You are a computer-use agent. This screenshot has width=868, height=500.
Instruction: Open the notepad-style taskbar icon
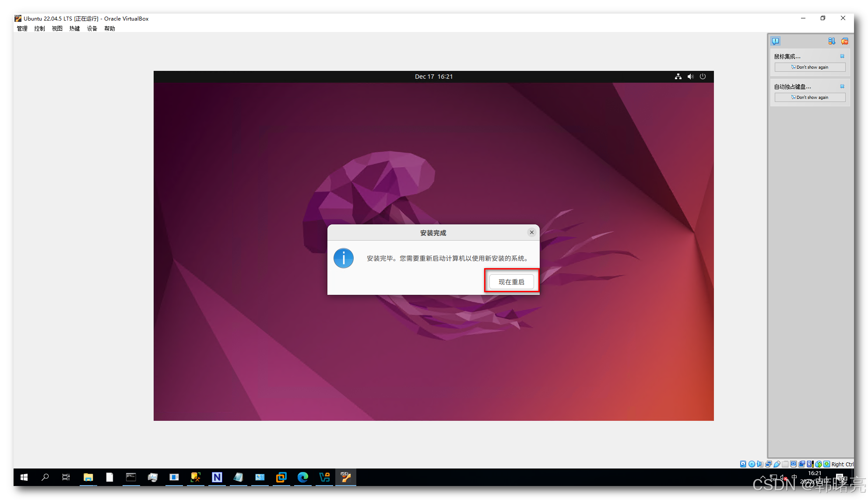(x=238, y=477)
